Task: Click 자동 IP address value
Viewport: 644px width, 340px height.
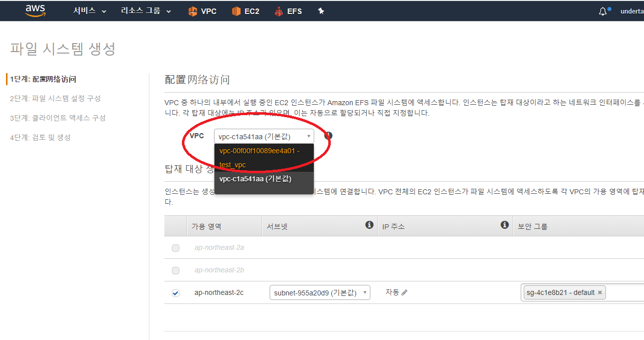Action: click(392, 292)
